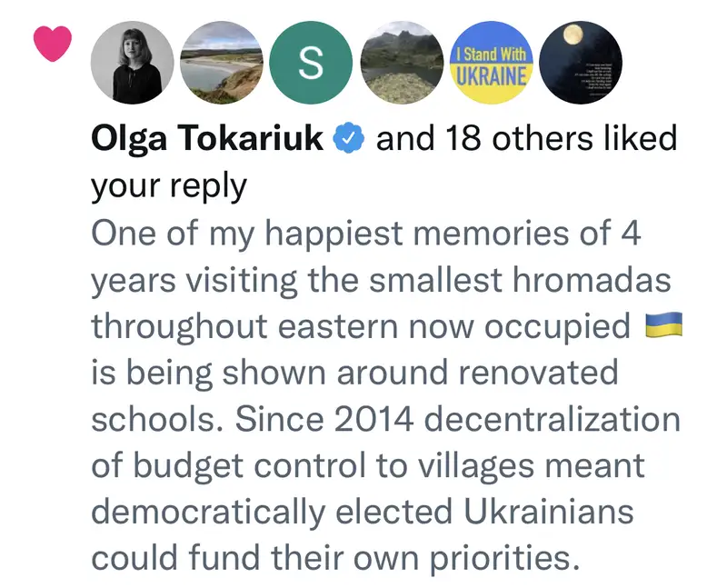Click the "your reply" text
The height and width of the screenshot is (588, 727).
click(x=168, y=185)
